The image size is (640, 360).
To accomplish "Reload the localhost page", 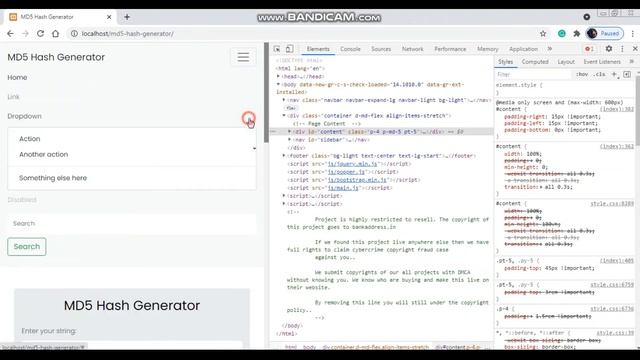I will pos(40,33).
